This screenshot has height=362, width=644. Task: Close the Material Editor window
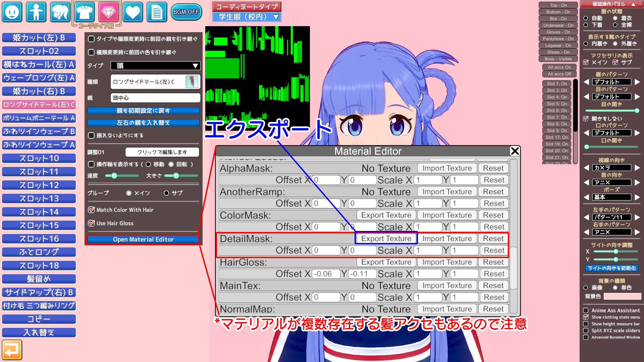click(x=515, y=151)
